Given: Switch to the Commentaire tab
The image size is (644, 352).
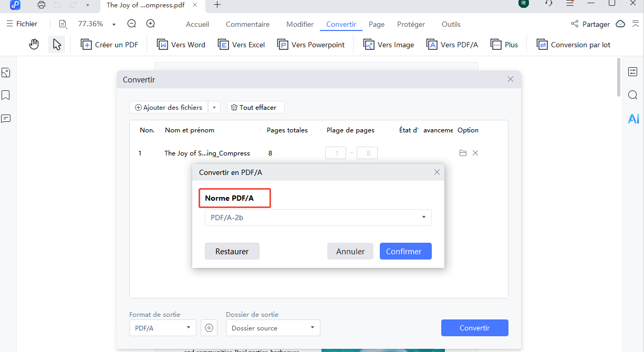Looking at the screenshot, I should (x=247, y=24).
